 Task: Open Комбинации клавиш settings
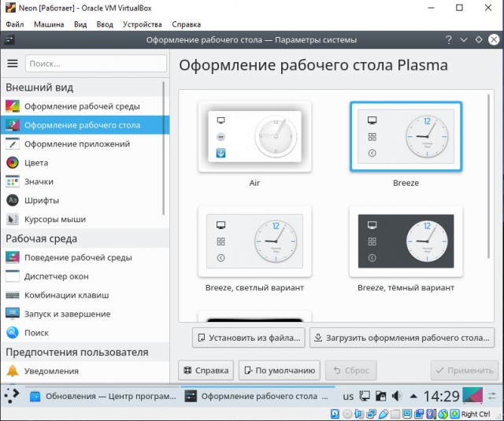click(85, 295)
